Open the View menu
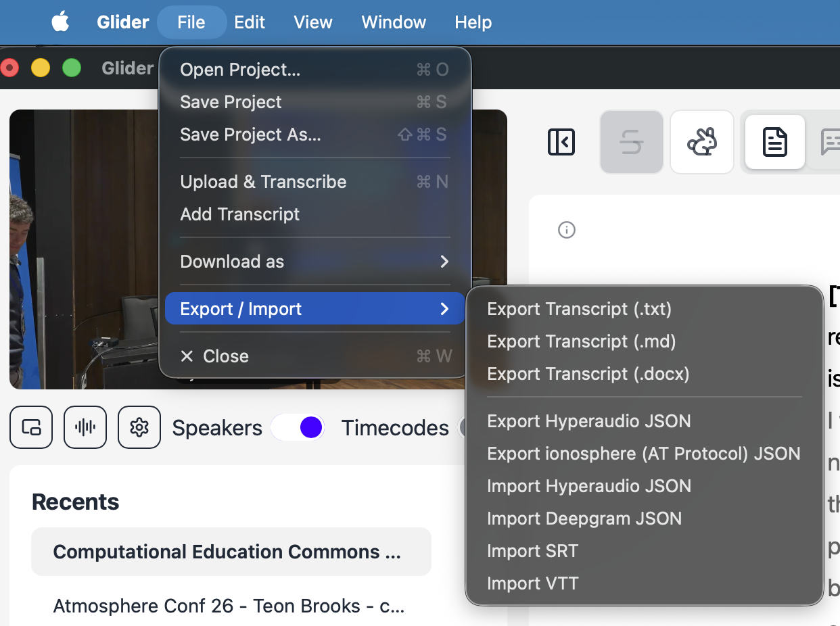 tap(313, 22)
